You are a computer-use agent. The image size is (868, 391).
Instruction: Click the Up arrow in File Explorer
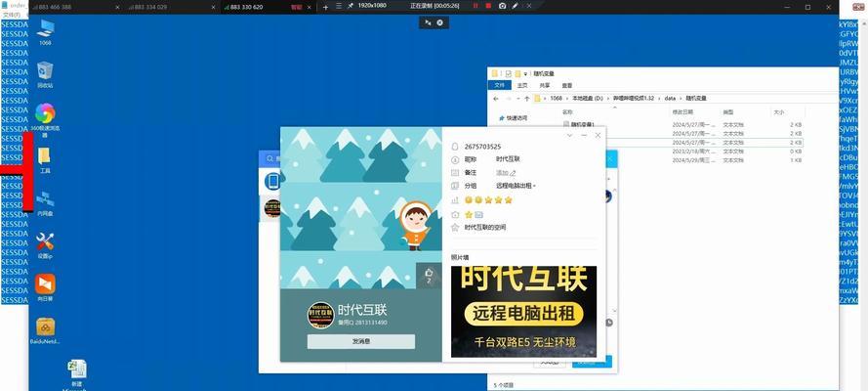pos(526,98)
